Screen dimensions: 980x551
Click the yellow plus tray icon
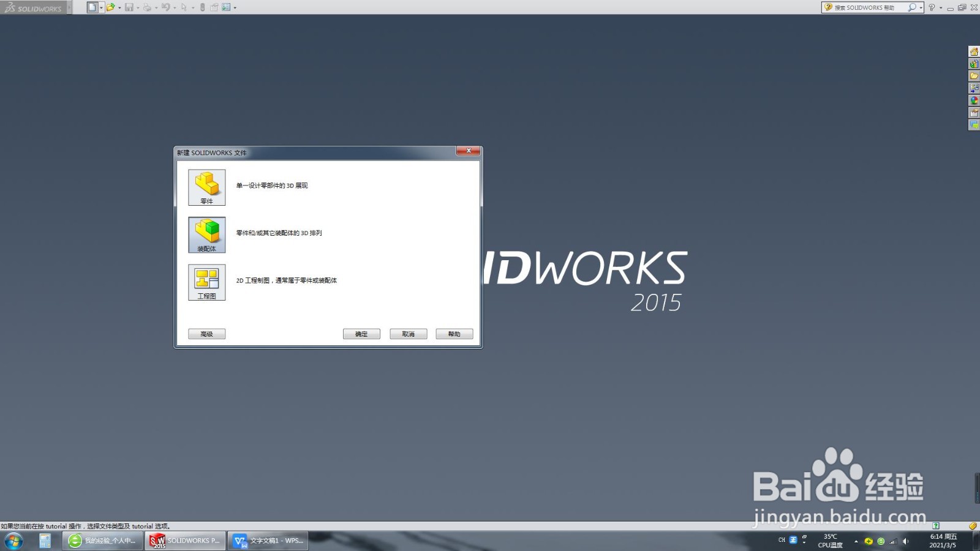coord(869,541)
